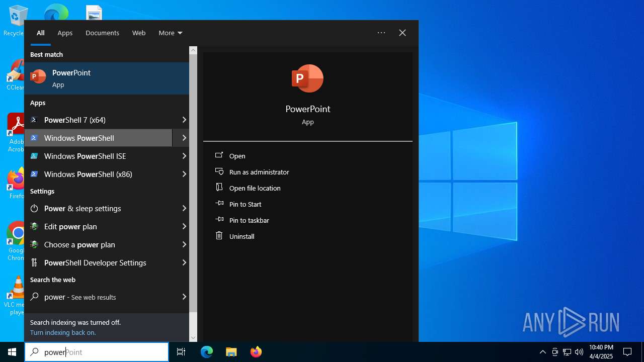
Task: Choose Open file location
Action: pos(255,188)
